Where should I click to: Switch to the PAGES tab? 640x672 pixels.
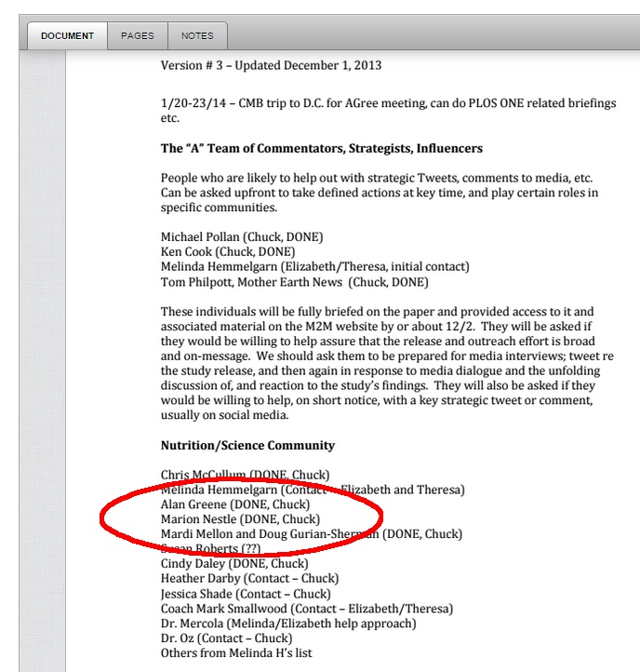(x=138, y=36)
